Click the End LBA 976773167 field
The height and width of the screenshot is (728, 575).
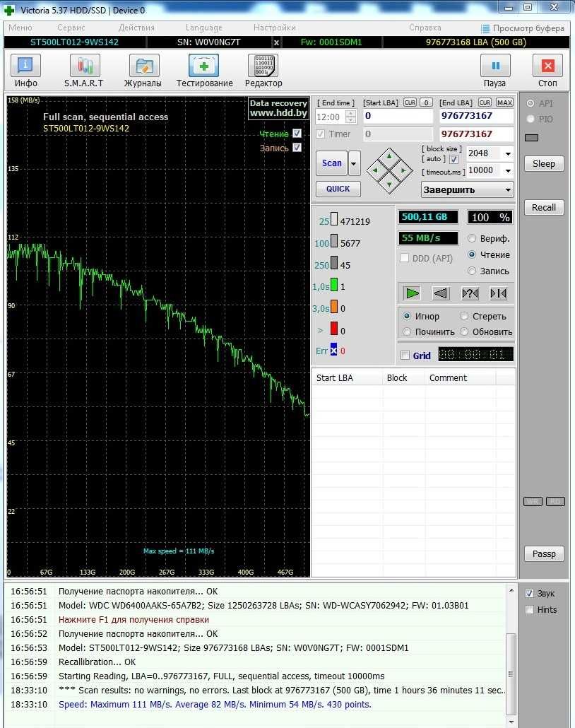[x=477, y=116]
